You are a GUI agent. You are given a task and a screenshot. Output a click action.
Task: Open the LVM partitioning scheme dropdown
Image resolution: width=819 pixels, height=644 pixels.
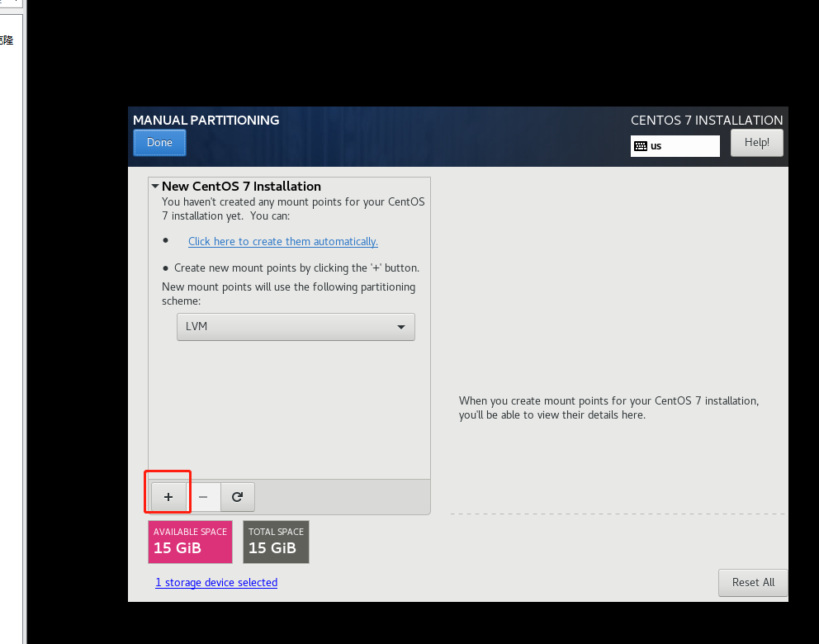[296, 327]
